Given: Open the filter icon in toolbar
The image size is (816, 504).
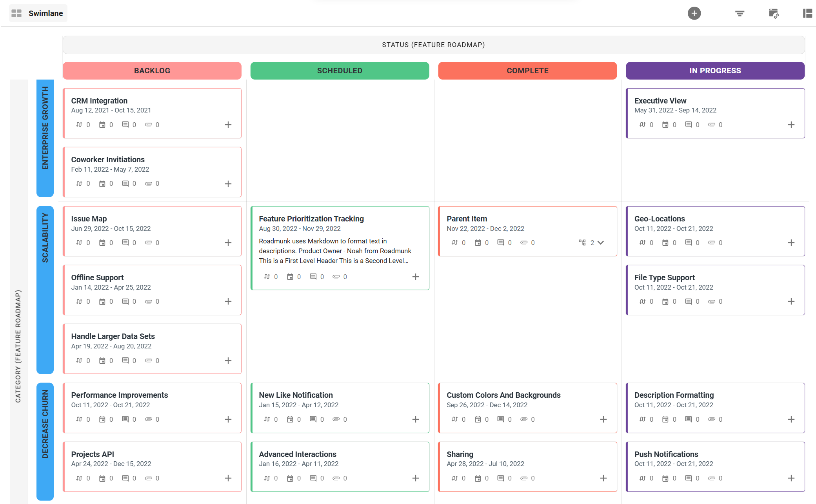Looking at the screenshot, I should coord(740,13).
